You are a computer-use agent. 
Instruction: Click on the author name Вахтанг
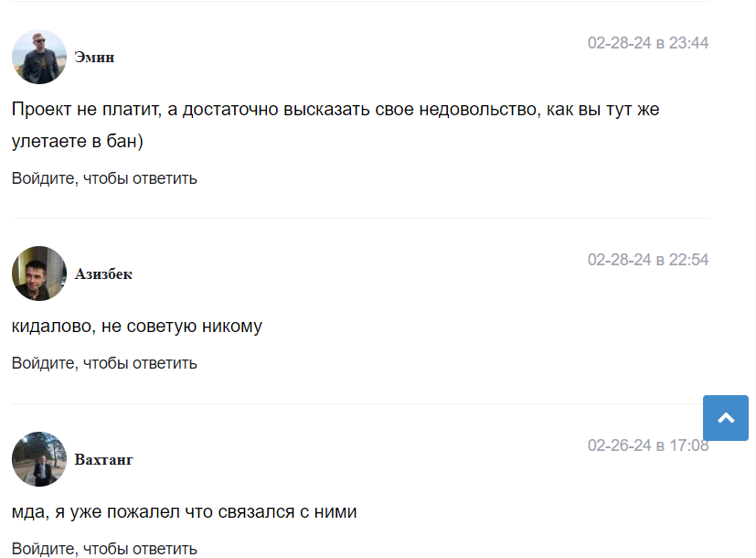[x=103, y=460]
